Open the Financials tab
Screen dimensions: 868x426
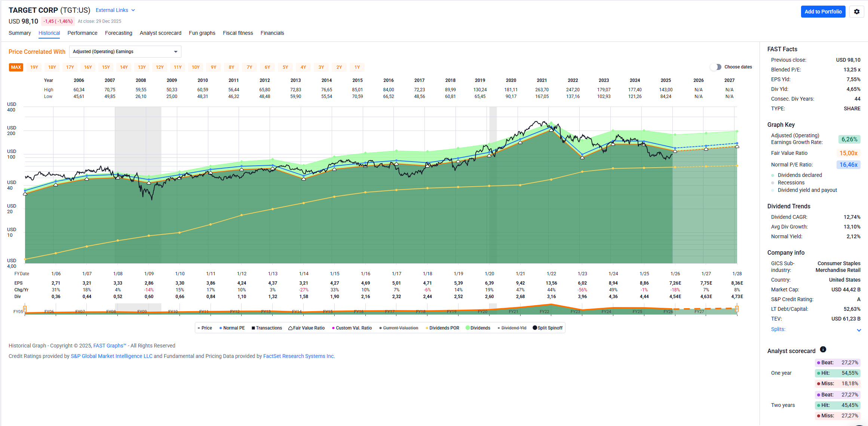click(272, 33)
